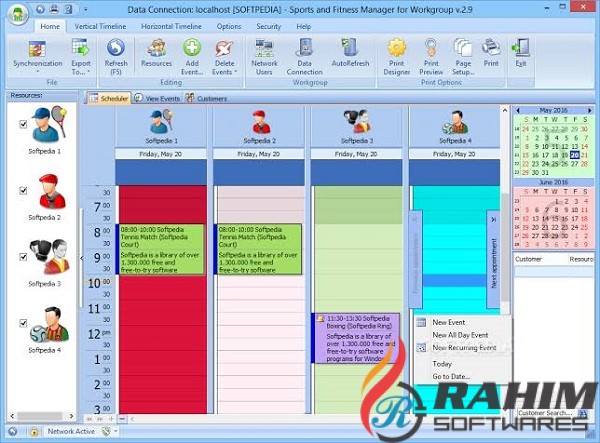600x443 pixels.
Task: Select the Softpedia 1 tennis match event
Action: 161,249
